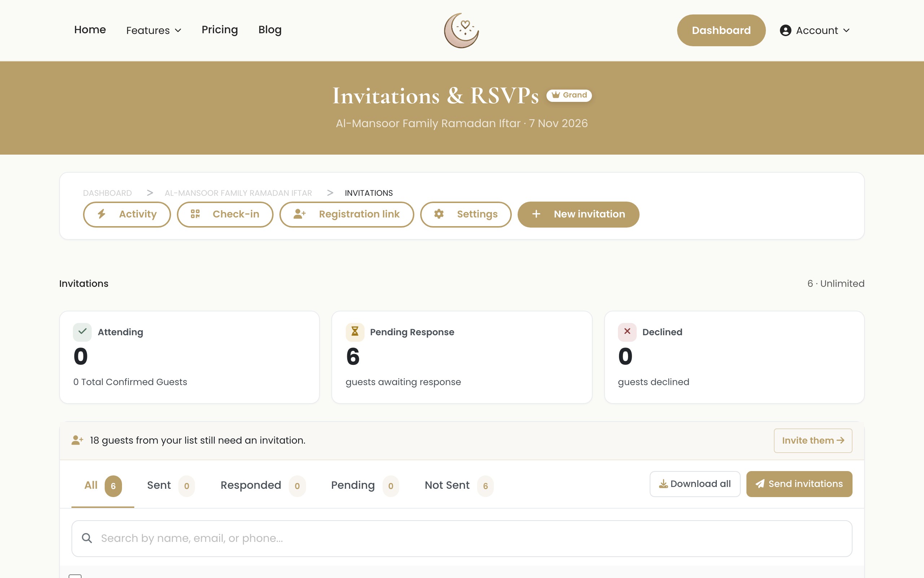Screen dimensions: 924x578
Task: Click the hourglass Pending Response icon
Action: 355,332
